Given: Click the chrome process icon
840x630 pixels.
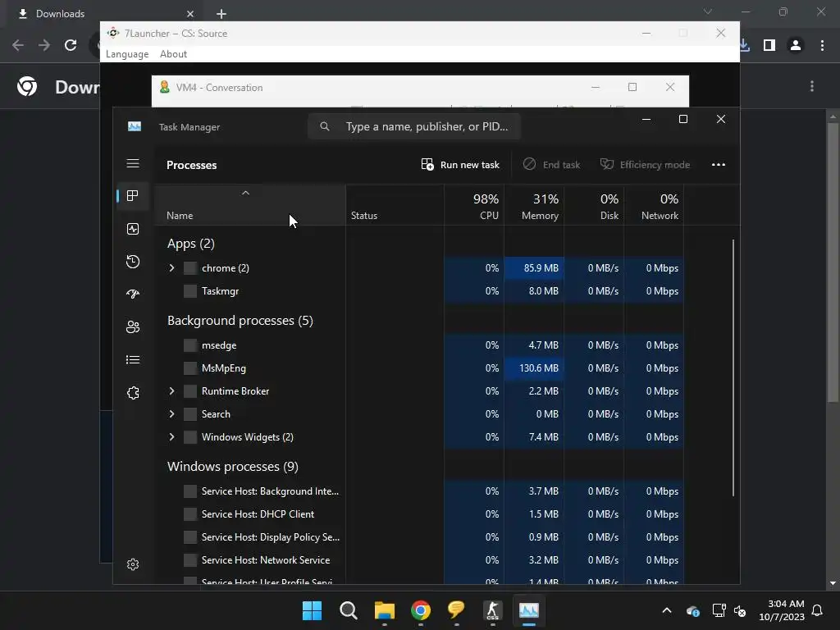Looking at the screenshot, I should [190, 268].
